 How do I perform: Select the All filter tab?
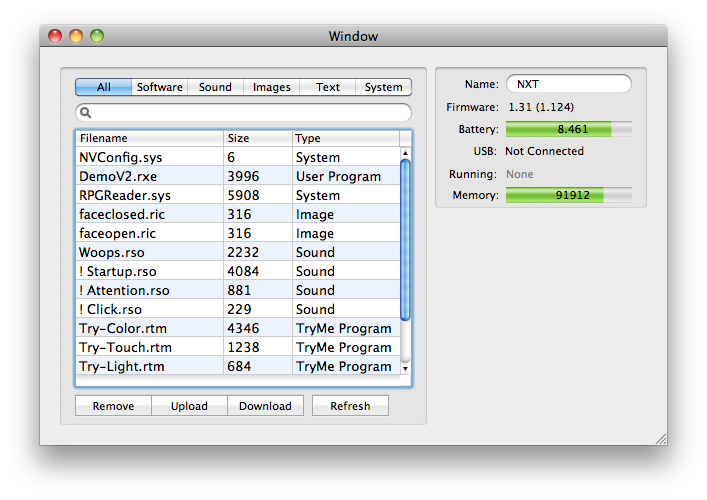(103, 87)
